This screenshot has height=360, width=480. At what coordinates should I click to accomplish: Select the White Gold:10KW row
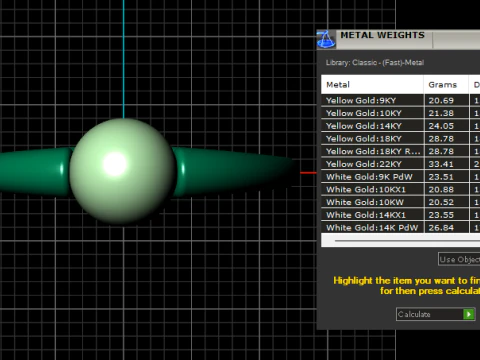[400, 202]
